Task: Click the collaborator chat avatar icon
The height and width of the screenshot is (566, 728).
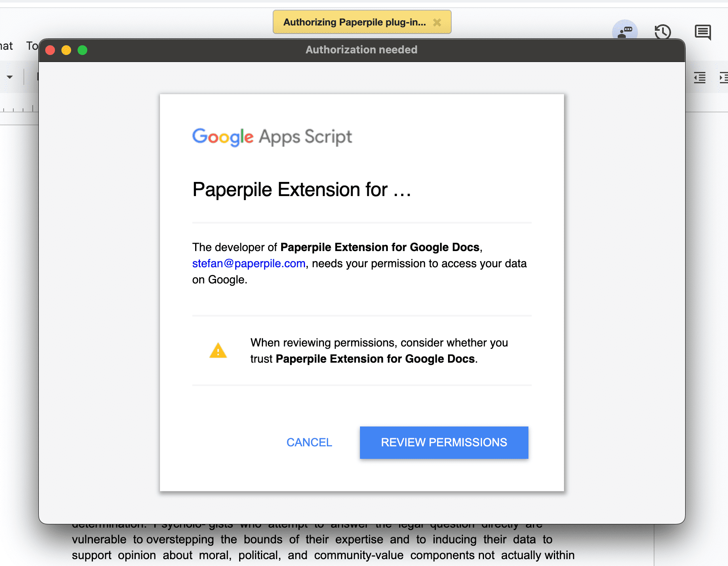Action: (625, 31)
